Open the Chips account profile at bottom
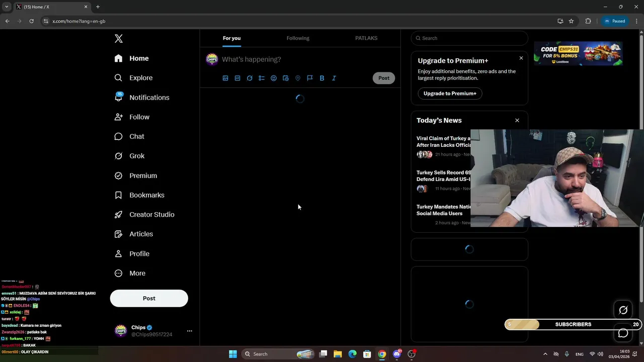The image size is (644, 362). (149, 331)
